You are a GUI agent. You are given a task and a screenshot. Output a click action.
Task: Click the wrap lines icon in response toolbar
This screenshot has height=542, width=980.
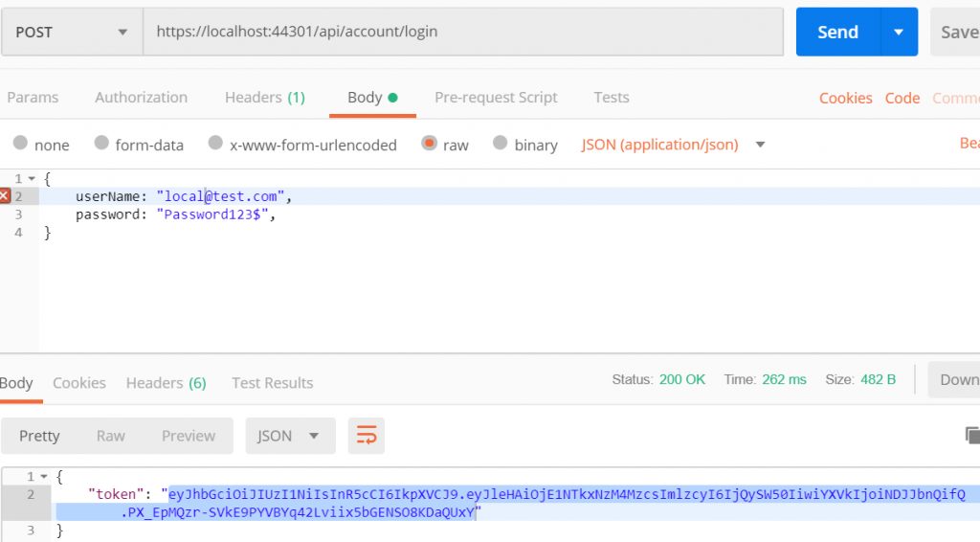(367, 436)
